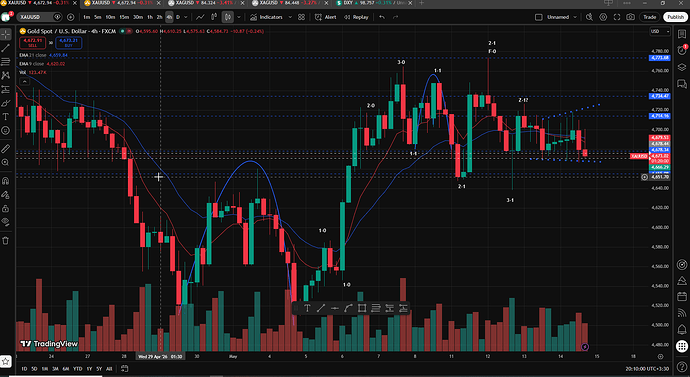Image resolution: width=690 pixels, height=377 pixels.
Task: Toggle magnet mode in left toolbar
Action: 6,181
